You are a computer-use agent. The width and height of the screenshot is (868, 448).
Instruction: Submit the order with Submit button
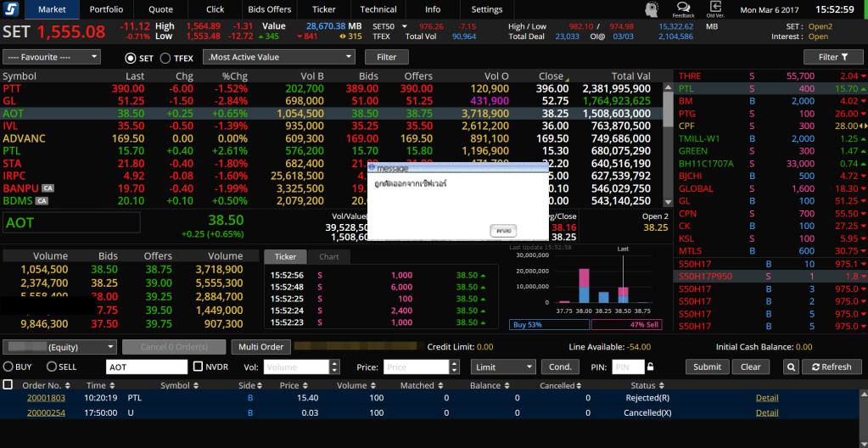(x=707, y=367)
